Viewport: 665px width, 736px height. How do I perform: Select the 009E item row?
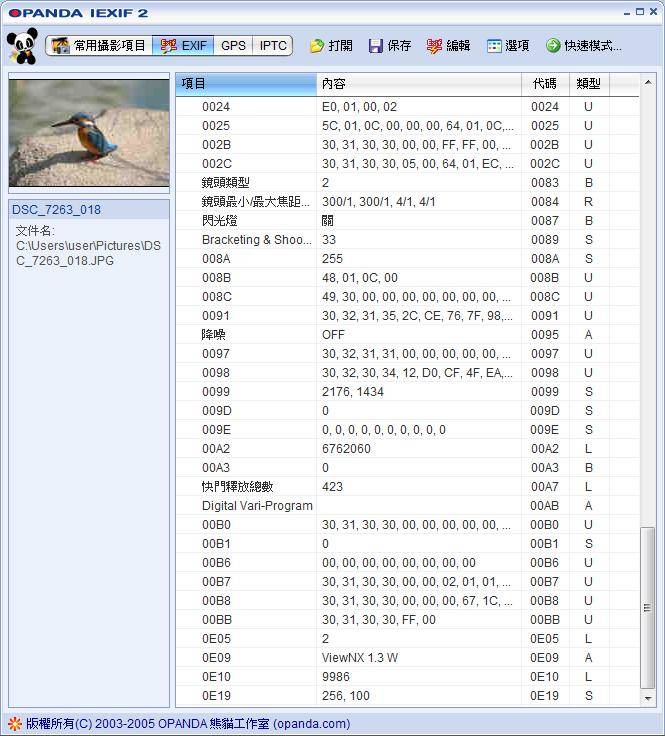[x=407, y=429]
